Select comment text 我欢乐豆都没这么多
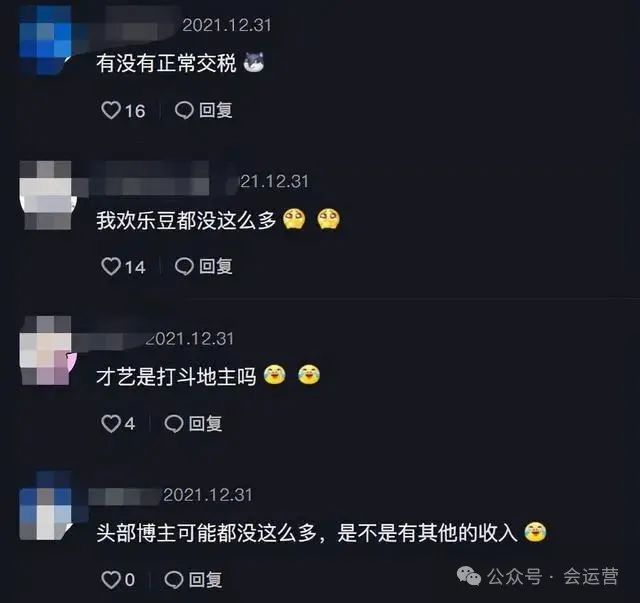640x603 pixels. [186, 220]
